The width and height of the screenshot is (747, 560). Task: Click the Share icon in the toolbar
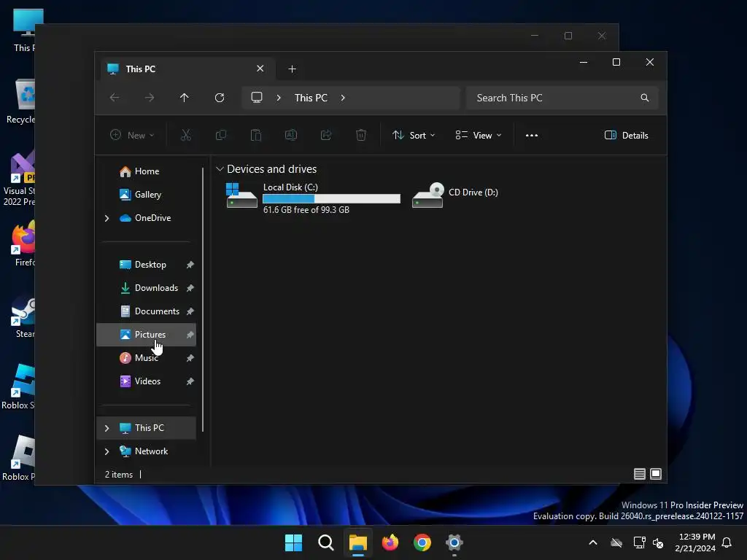tap(326, 135)
